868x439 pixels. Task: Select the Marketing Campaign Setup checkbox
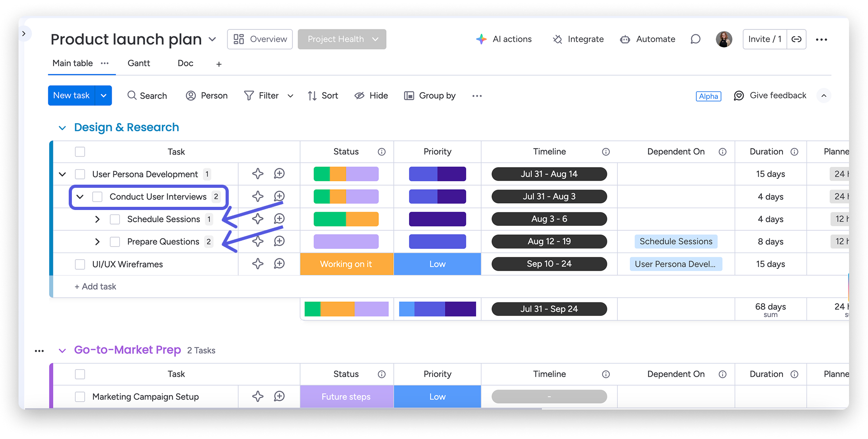pyautogui.click(x=80, y=397)
